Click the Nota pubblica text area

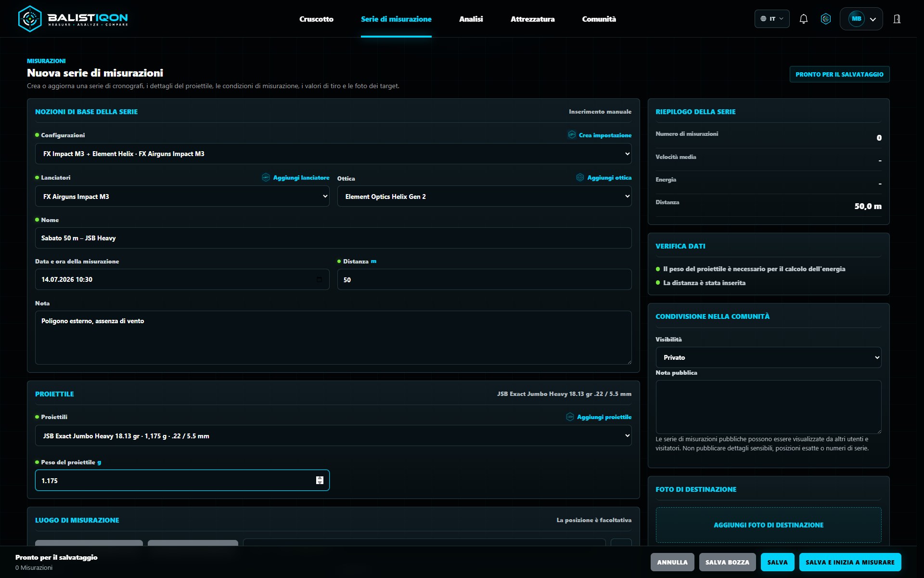[768, 407]
